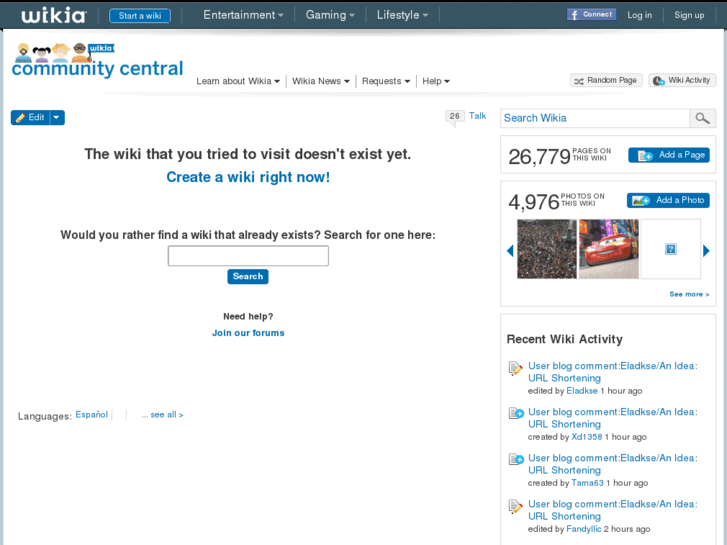Open the placeholder question mark thumbnail
This screenshot has height=545, width=727.
pyautogui.click(x=670, y=249)
